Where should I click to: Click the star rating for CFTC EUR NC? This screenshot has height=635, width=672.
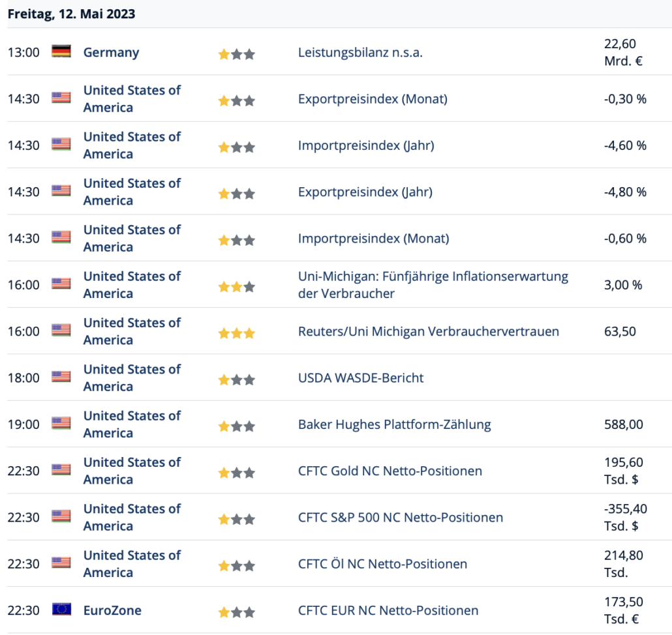pos(237,613)
